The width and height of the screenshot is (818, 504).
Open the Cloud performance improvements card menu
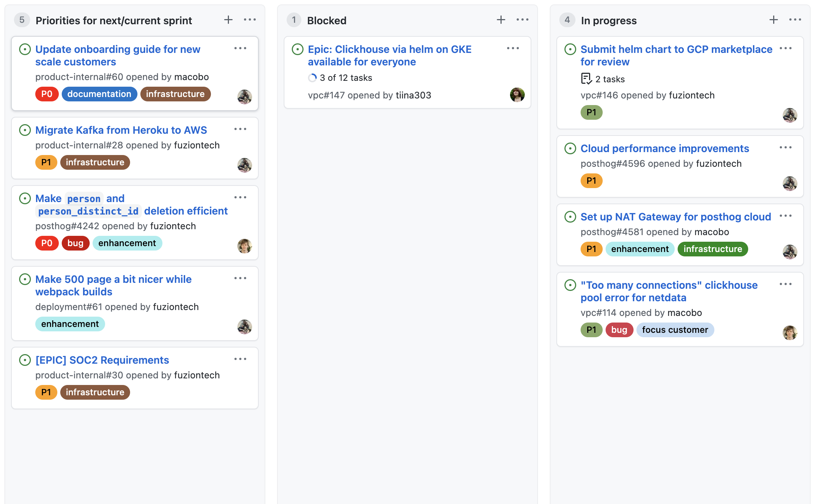[786, 148]
